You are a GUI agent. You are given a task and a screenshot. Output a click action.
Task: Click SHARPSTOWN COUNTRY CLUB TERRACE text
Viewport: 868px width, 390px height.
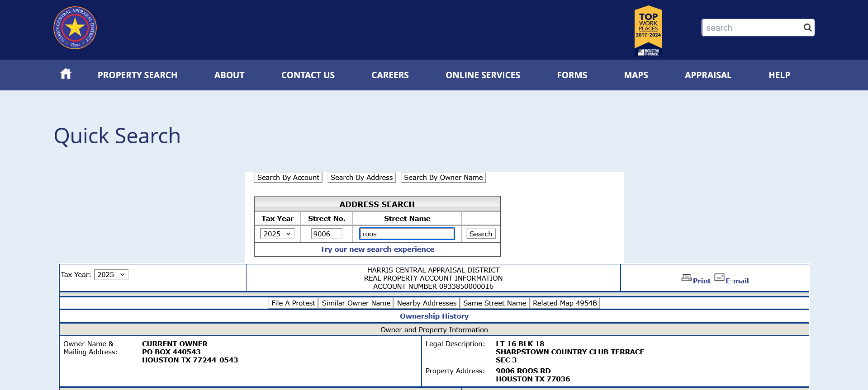tap(570, 352)
